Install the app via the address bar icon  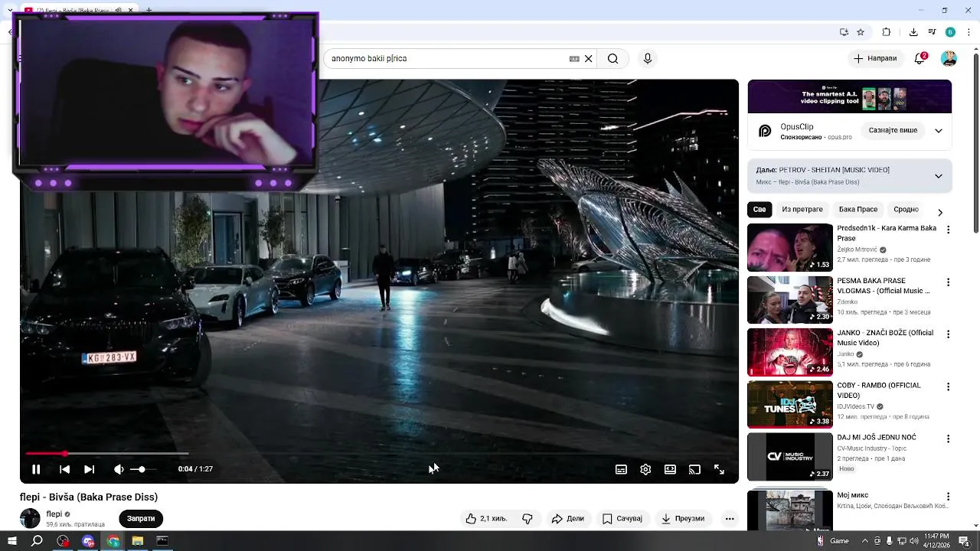(x=844, y=32)
